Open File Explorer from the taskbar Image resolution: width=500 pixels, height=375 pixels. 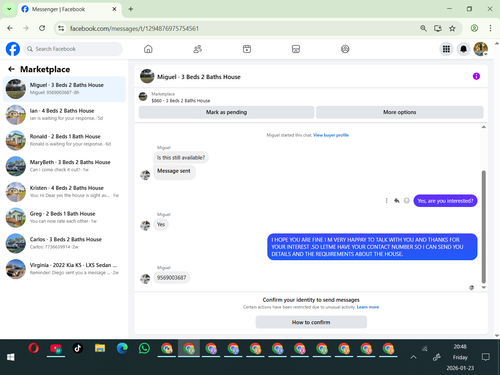pos(100,349)
